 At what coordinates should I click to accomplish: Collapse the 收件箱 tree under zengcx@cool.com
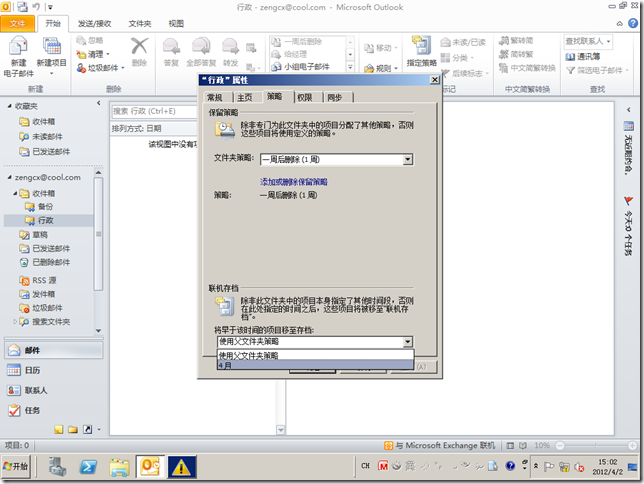point(16,194)
